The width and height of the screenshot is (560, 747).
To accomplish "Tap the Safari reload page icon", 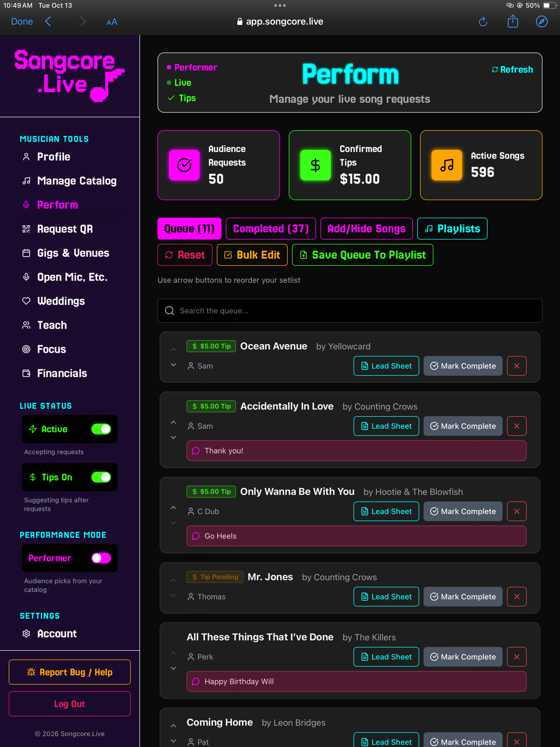I will [x=483, y=22].
